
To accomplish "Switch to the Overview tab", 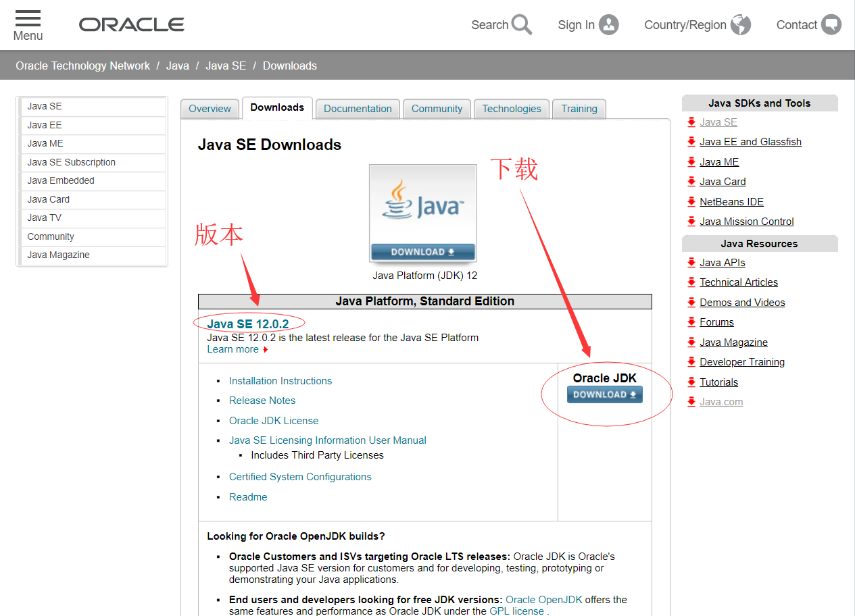I will 210,109.
